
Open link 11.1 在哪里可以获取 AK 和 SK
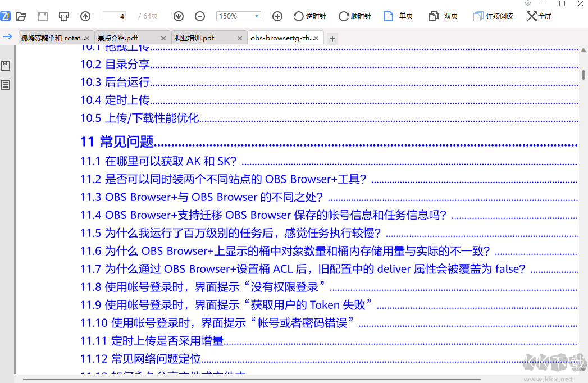click(158, 161)
